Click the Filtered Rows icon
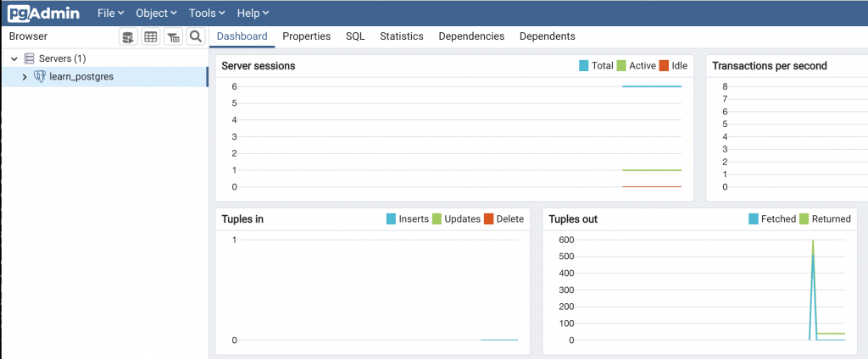 pos(173,37)
